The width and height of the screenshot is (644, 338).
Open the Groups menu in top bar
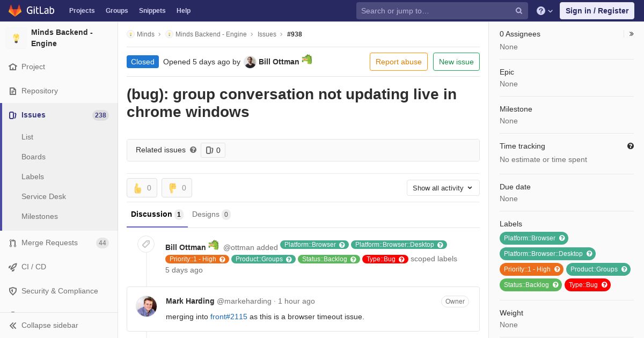(x=117, y=11)
